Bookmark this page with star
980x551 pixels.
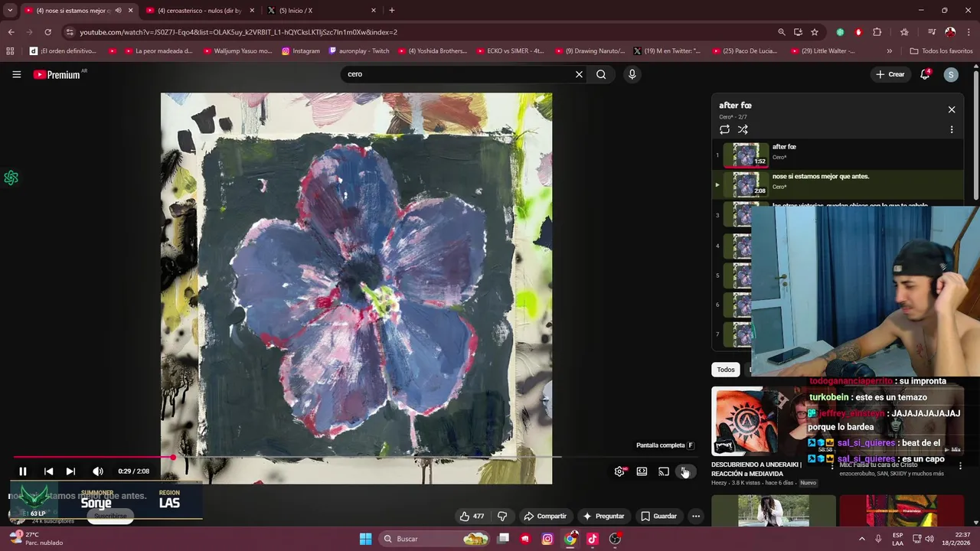point(815,32)
